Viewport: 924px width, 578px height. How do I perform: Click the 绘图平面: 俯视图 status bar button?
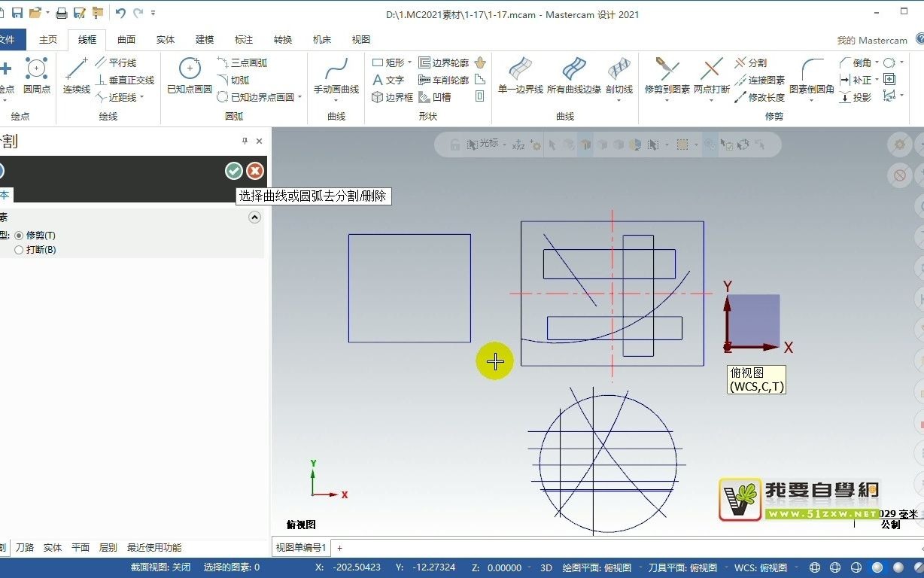(x=597, y=567)
